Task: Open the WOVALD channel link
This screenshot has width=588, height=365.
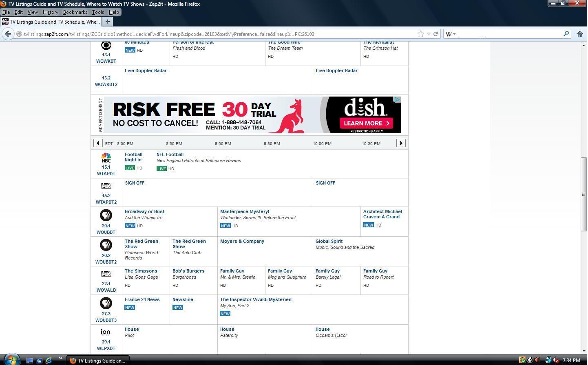Action: click(x=106, y=290)
